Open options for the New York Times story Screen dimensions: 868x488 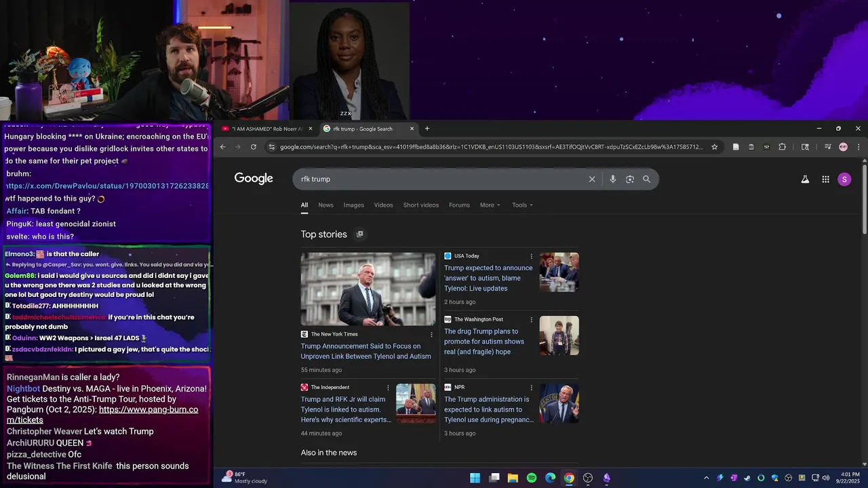coord(431,334)
